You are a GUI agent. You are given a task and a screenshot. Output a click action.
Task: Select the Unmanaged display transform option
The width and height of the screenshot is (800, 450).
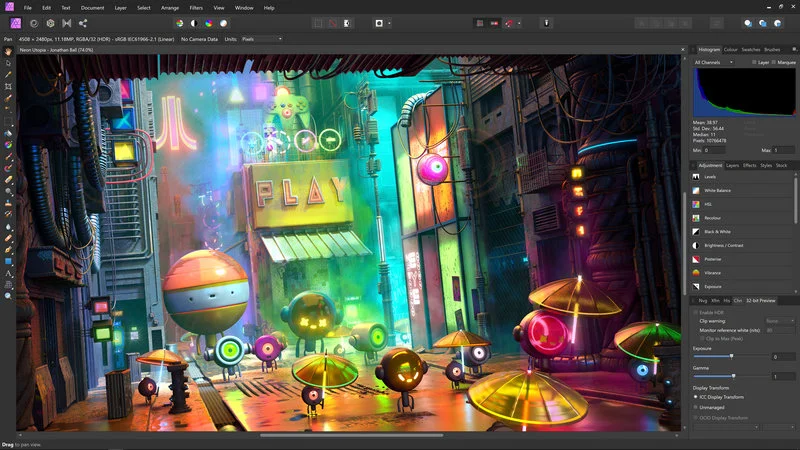[696, 408]
